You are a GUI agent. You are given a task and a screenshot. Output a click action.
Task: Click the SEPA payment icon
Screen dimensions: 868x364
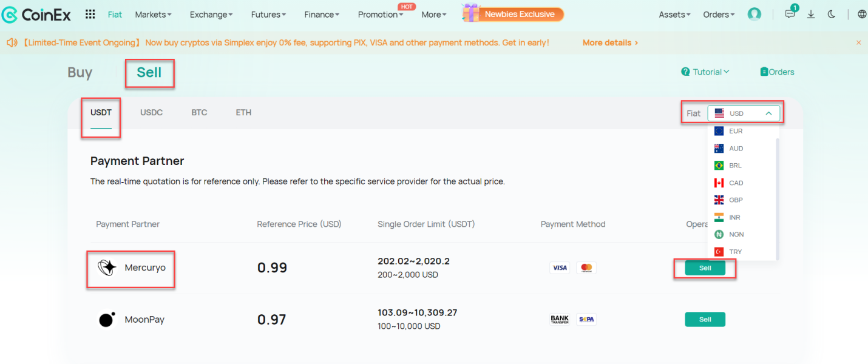pos(586,319)
